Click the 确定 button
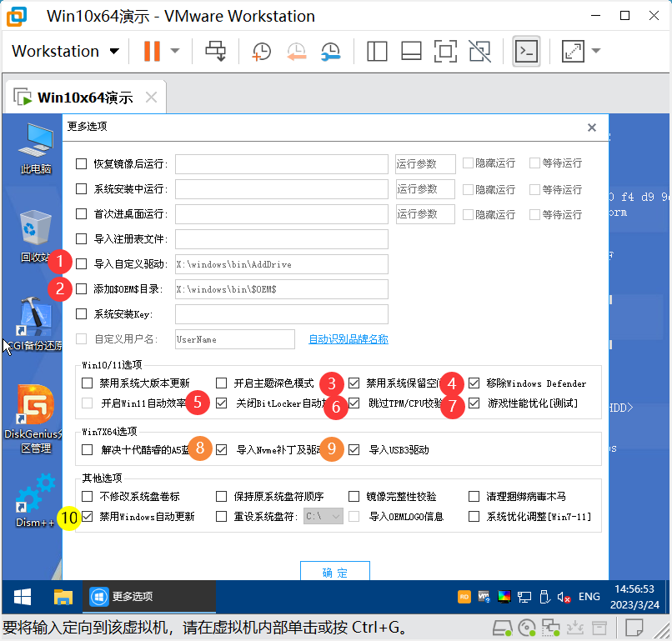Screen dimensions: 672x641 pos(334,572)
